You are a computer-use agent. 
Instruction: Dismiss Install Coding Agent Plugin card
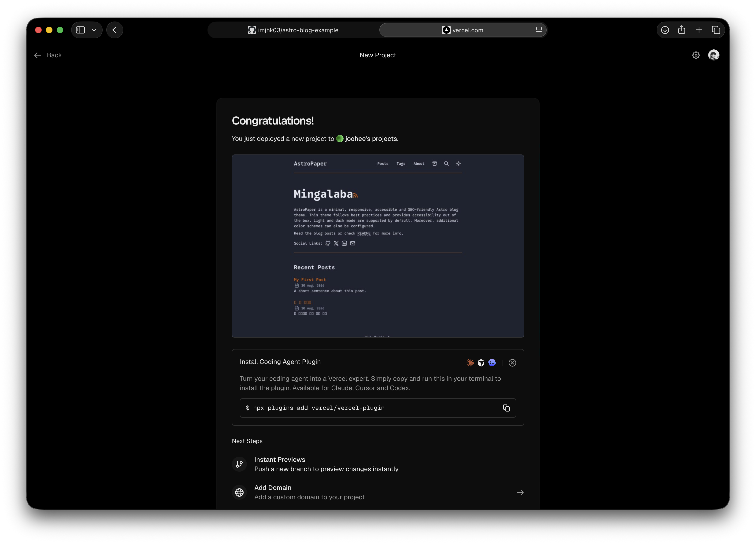coord(512,363)
